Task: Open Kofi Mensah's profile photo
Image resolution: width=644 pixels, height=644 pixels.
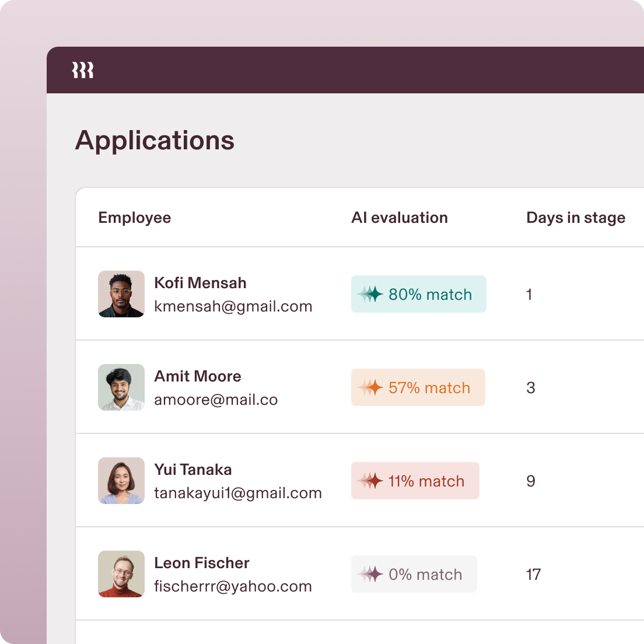Action: click(x=121, y=294)
